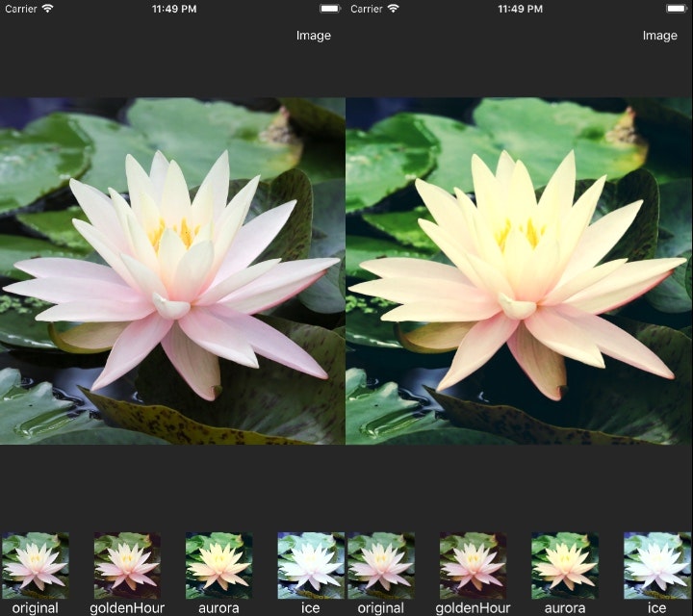The width and height of the screenshot is (693, 616).
Task: Click the Carrier text on right status bar
Action: (367, 9)
